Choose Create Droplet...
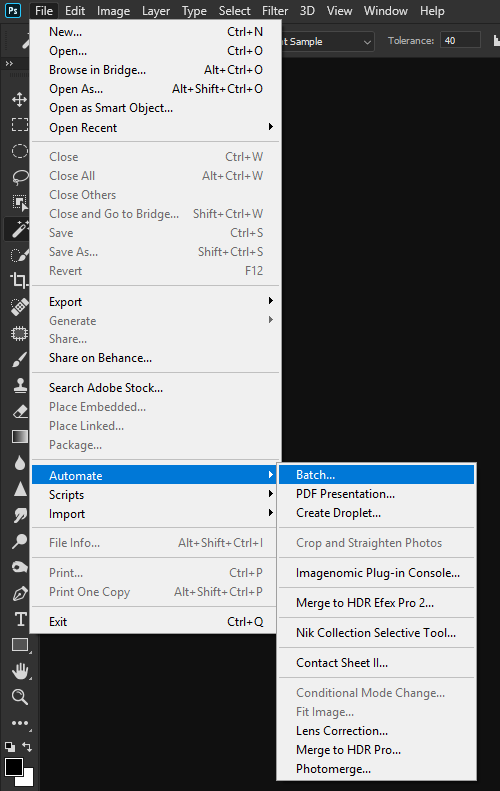 click(x=376, y=513)
